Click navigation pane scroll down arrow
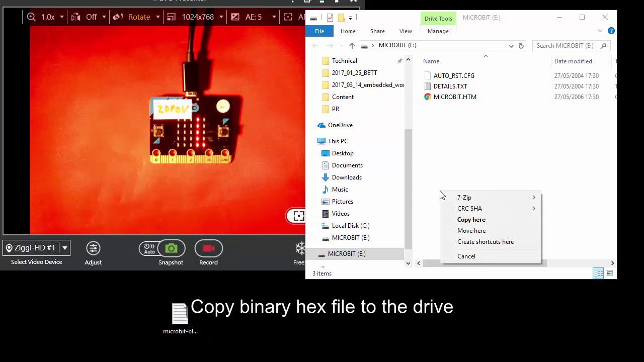644x362 pixels. tap(408, 263)
